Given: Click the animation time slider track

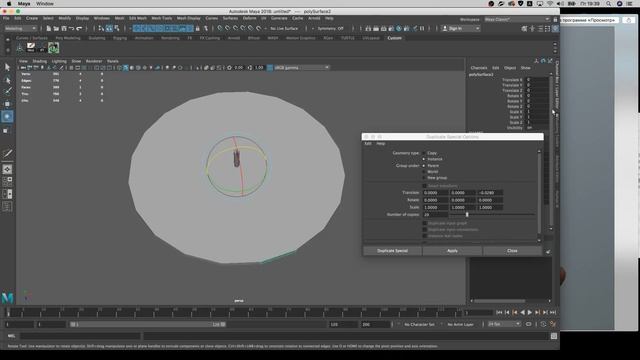Looking at the screenshot, I should coord(233,313).
